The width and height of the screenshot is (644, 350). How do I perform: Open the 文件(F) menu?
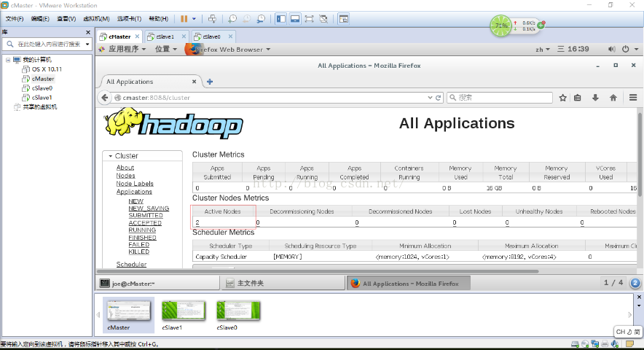tap(15, 19)
